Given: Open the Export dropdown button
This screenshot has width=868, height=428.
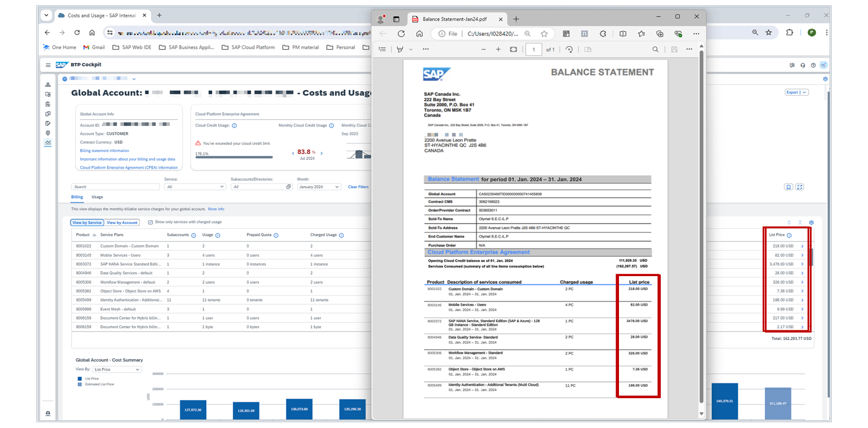Looking at the screenshot, I should 796,92.
